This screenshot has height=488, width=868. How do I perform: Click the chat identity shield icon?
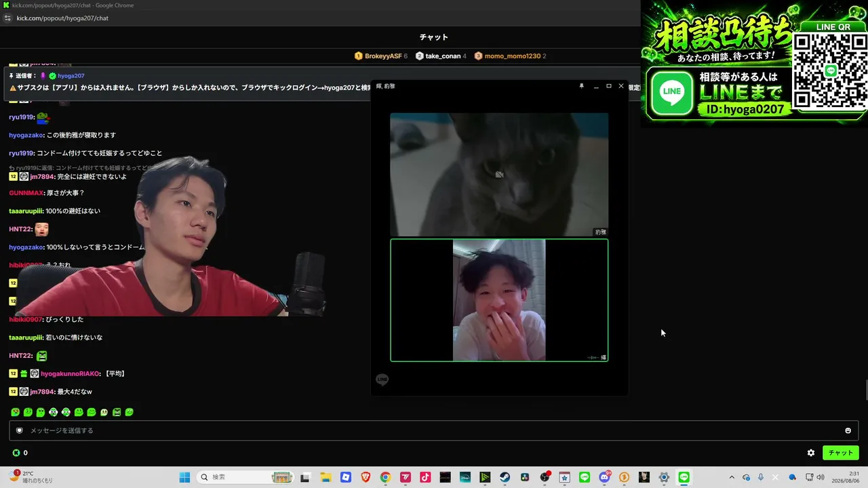20,430
